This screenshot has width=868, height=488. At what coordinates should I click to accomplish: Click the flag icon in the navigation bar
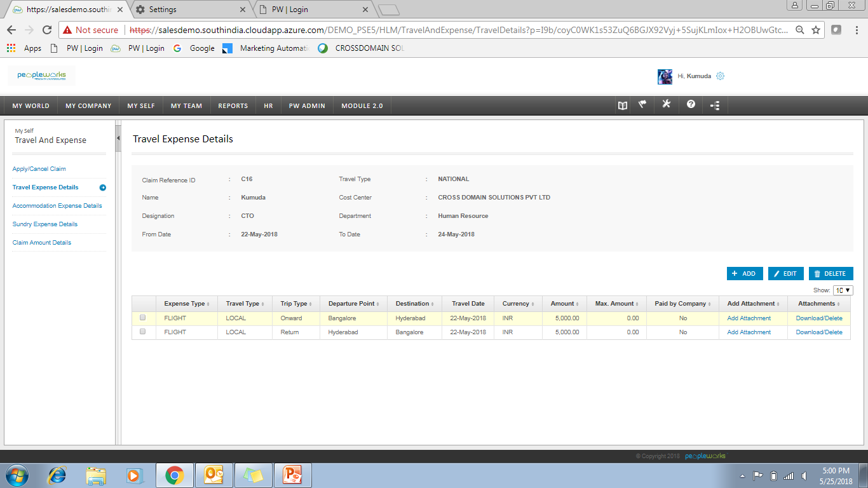click(x=642, y=105)
